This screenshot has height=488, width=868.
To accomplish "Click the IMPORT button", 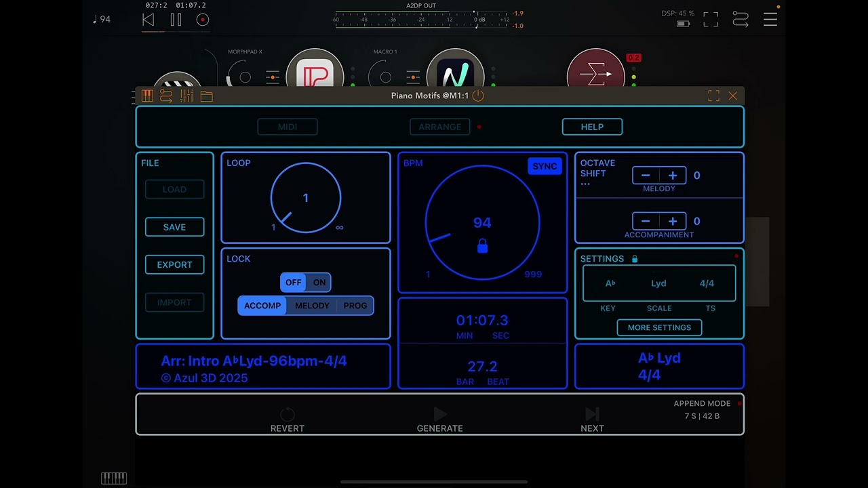I will [174, 302].
